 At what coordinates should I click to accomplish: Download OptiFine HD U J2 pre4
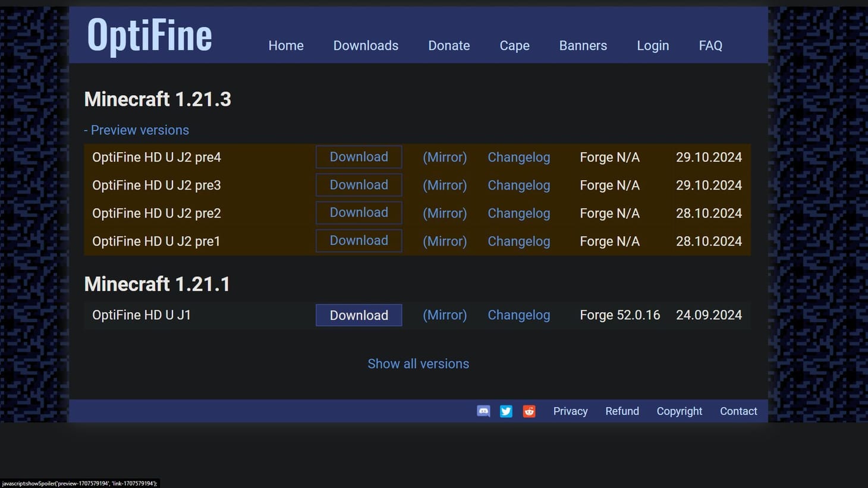pyautogui.click(x=358, y=156)
